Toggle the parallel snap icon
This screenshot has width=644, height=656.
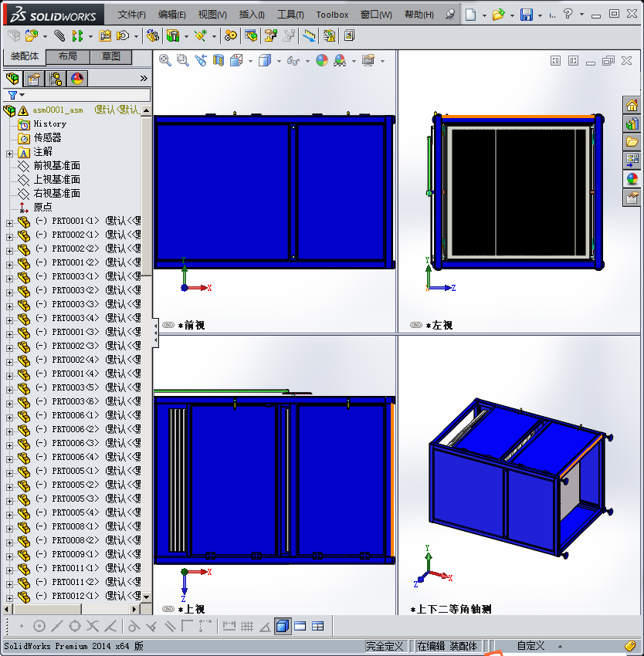(170, 627)
